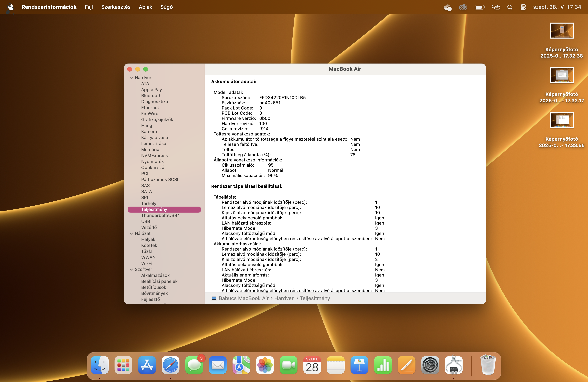
Task: Select Kamera in the sidebar
Action: coord(149,131)
